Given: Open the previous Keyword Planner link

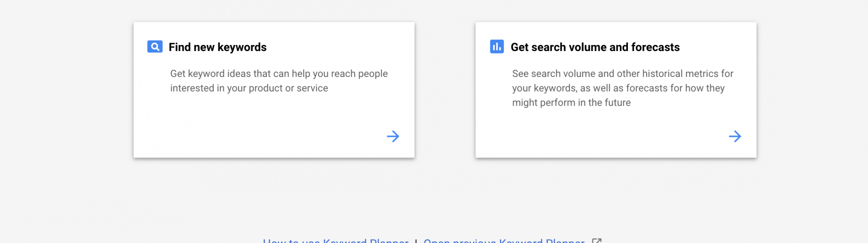Looking at the screenshot, I should (504, 241).
